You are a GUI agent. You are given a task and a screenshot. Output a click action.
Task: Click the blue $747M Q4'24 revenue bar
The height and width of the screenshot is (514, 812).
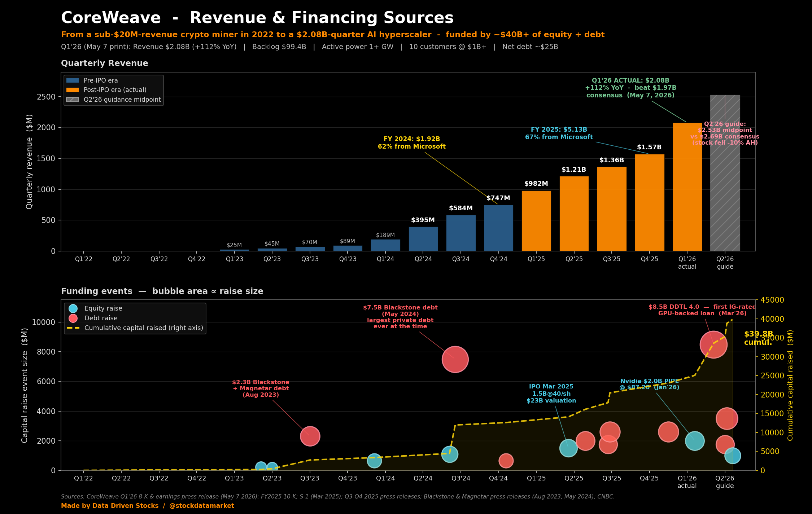coord(499,228)
